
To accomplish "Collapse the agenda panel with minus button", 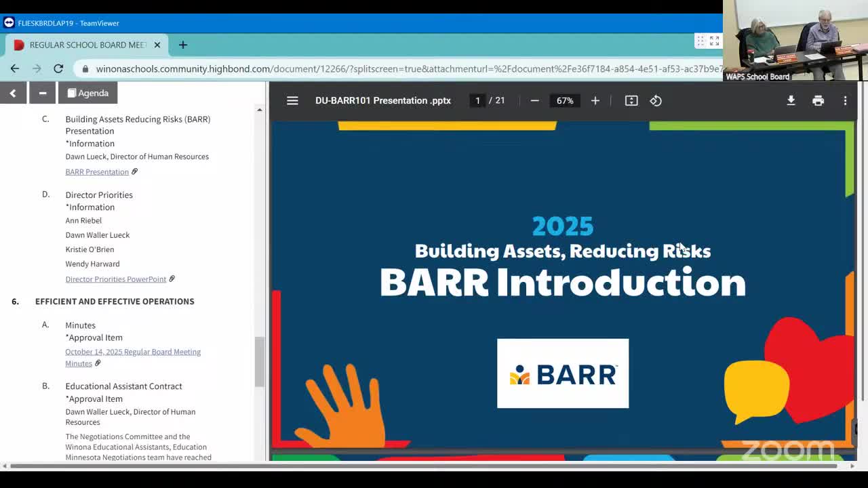I will pyautogui.click(x=42, y=93).
